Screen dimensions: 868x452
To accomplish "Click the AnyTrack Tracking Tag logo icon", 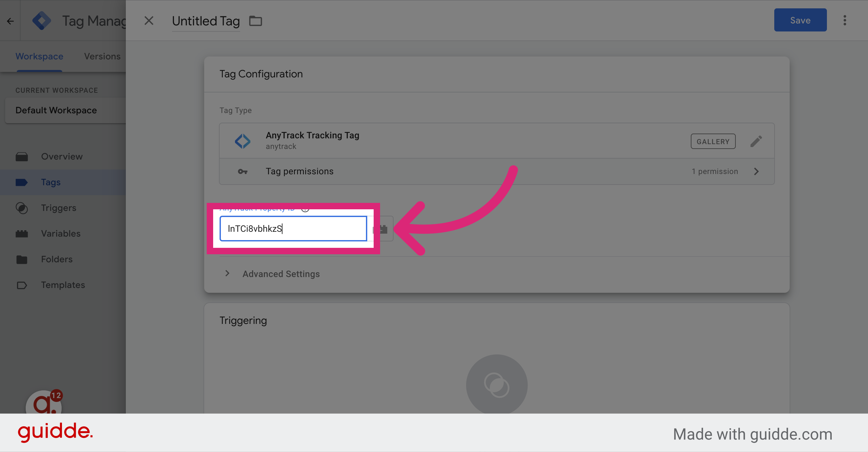I will click(243, 141).
